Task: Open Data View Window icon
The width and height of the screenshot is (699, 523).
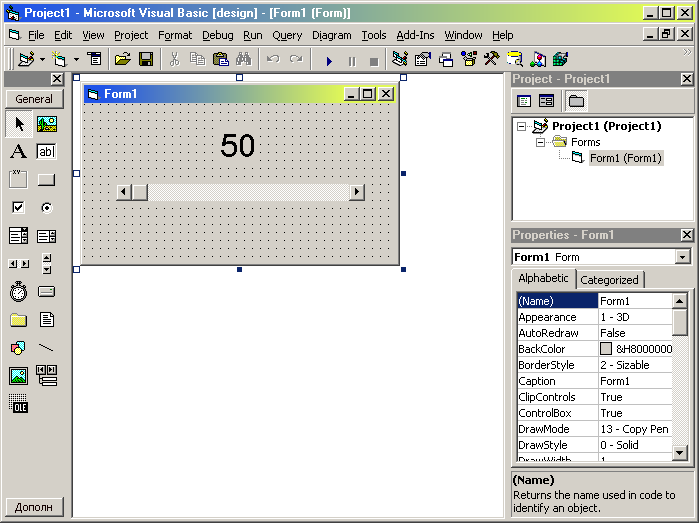Action: point(515,59)
